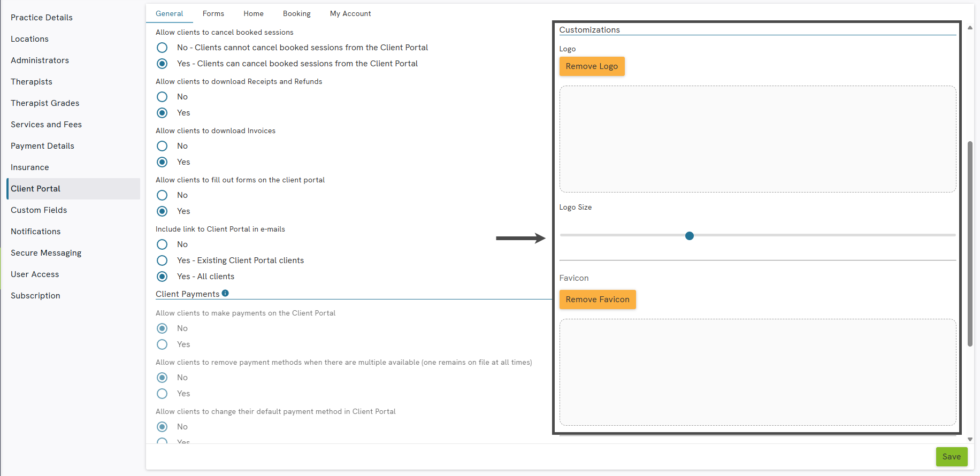Open the Booking tab
The height and width of the screenshot is (476, 980).
pos(296,13)
